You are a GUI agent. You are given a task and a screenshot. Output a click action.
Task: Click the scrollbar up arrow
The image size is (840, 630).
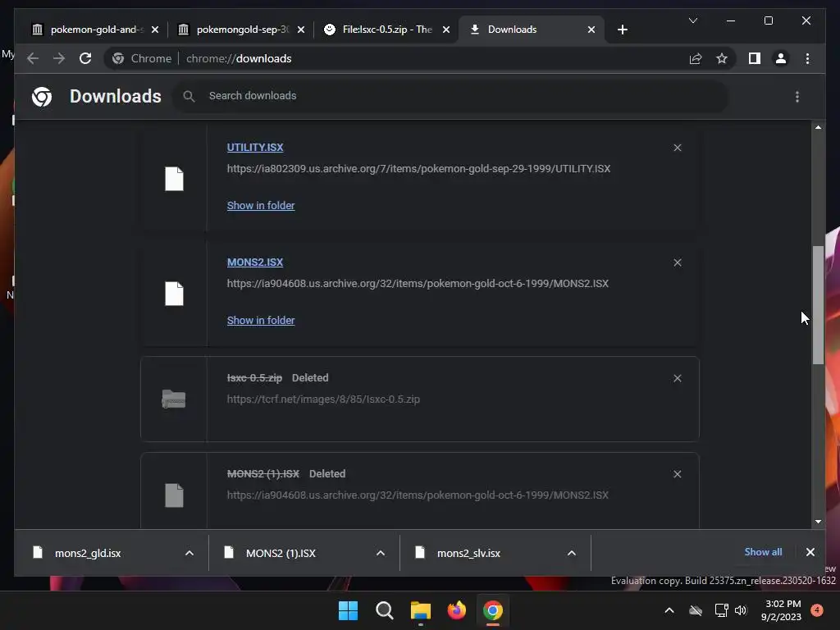(x=818, y=127)
